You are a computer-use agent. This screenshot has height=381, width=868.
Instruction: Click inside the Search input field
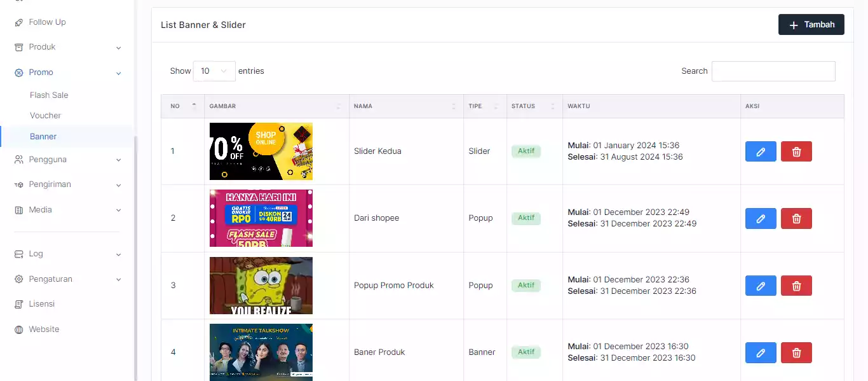773,71
